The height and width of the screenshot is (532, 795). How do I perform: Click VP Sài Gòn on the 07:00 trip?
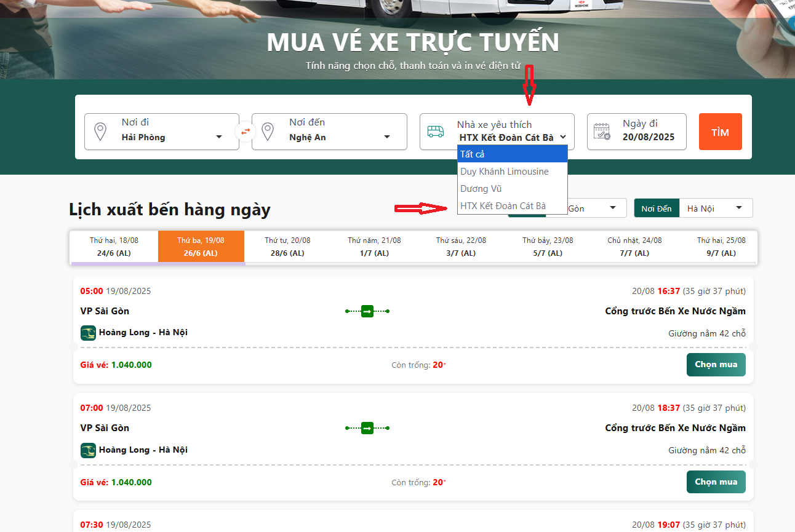[x=105, y=428]
